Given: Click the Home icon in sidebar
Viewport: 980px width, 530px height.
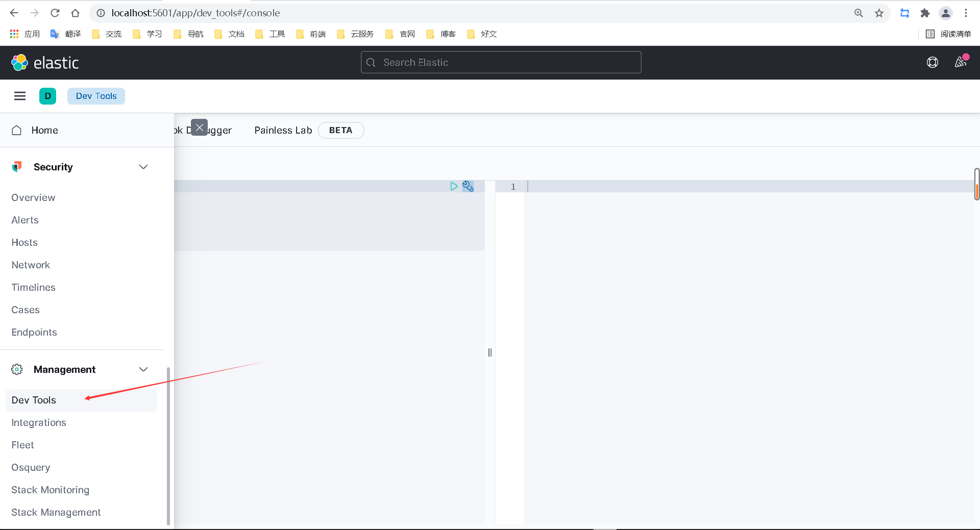Looking at the screenshot, I should [x=17, y=130].
